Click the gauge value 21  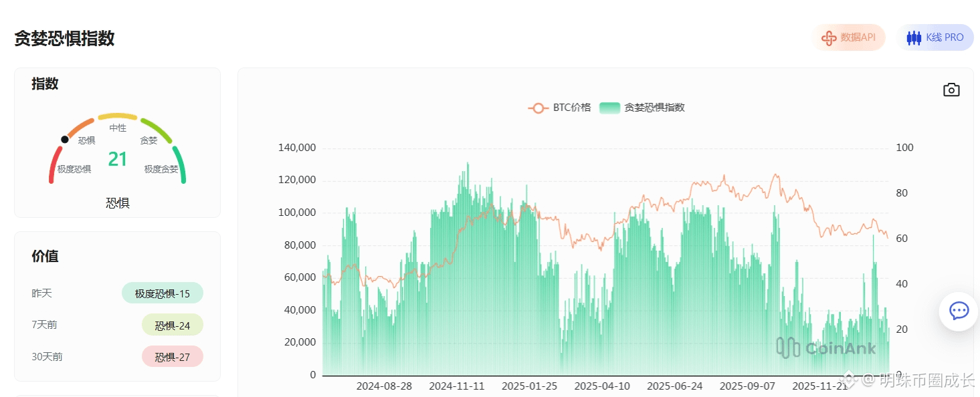click(x=118, y=159)
